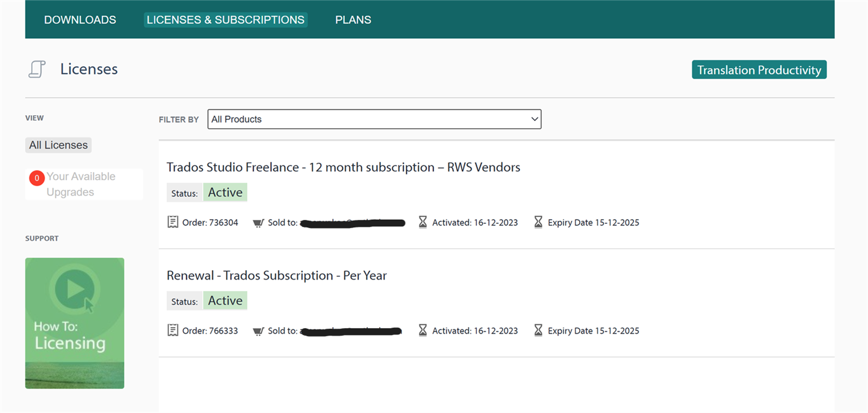Click the activation hourglass icon on the Renewal license
Viewport: 868px width, 413px height.
click(x=423, y=331)
